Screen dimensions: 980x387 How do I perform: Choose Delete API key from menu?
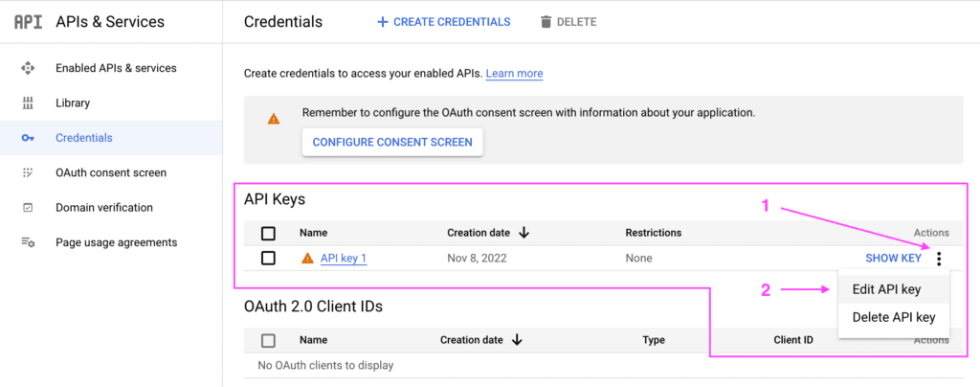pos(894,318)
